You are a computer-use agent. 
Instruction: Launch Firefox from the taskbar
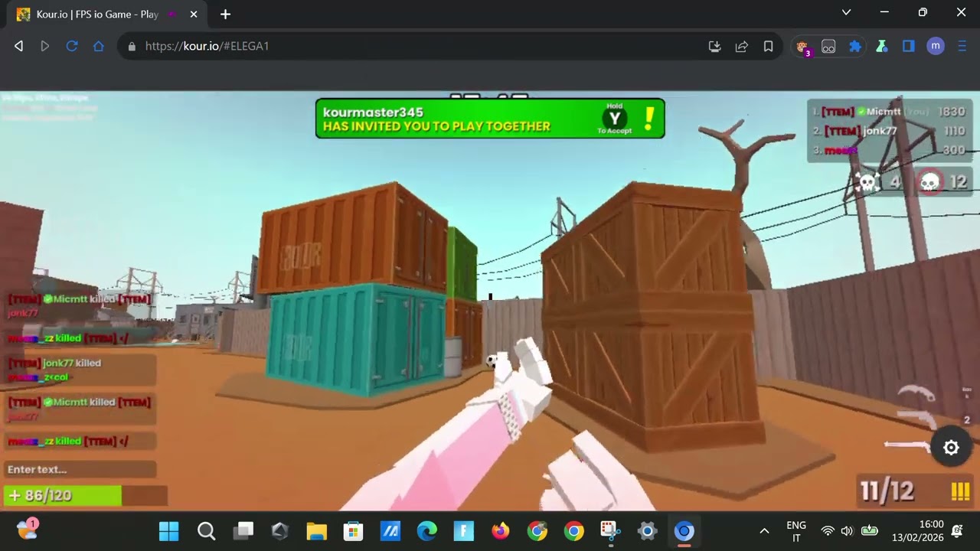click(500, 531)
